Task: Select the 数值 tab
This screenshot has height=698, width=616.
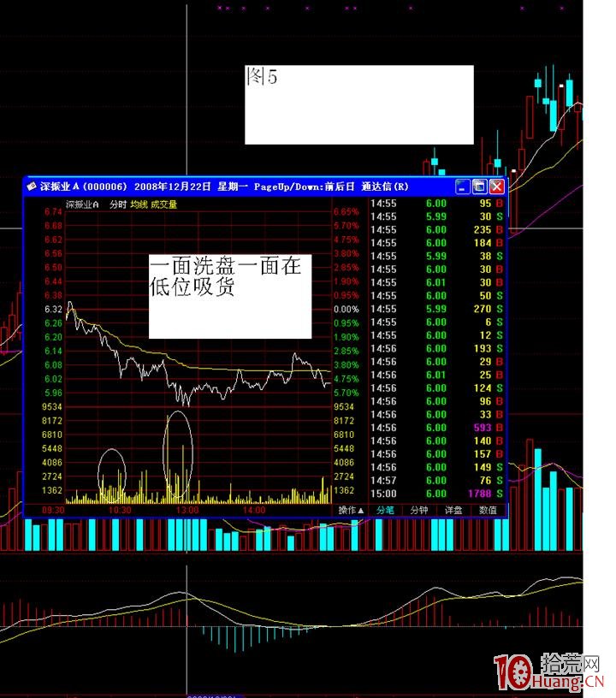Action: click(x=488, y=510)
